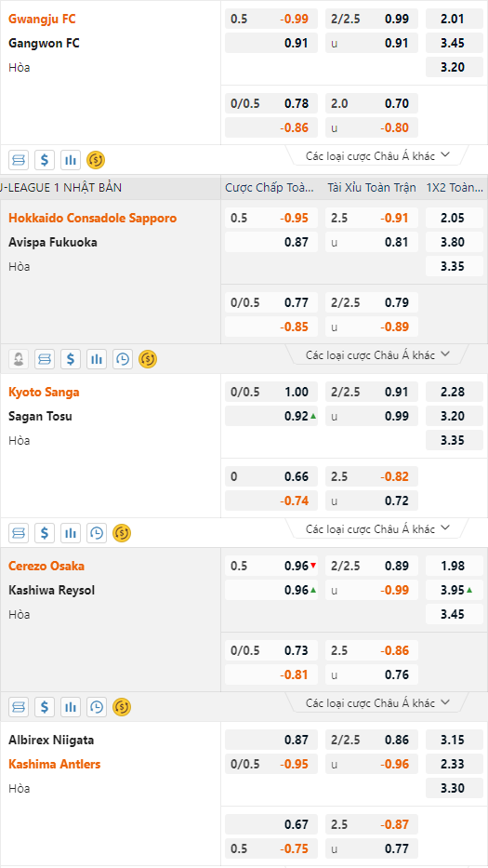Viewport: 488px width, 868px height.
Task: Expand 'Các loại cược Châu Á khác' under Cerezo Osaka
Action: pyautogui.click(x=378, y=703)
